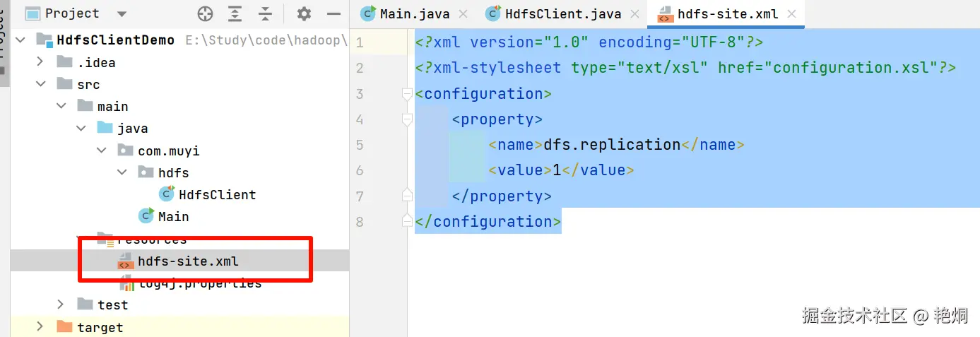
Task: Click the Main.java tab class icon
Action: (x=368, y=13)
